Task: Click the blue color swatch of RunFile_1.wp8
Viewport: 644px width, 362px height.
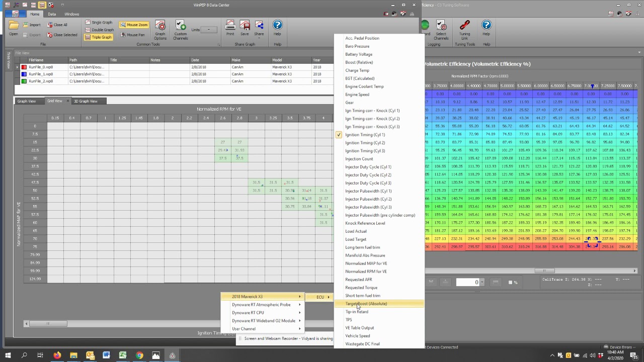Action: pos(24,74)
